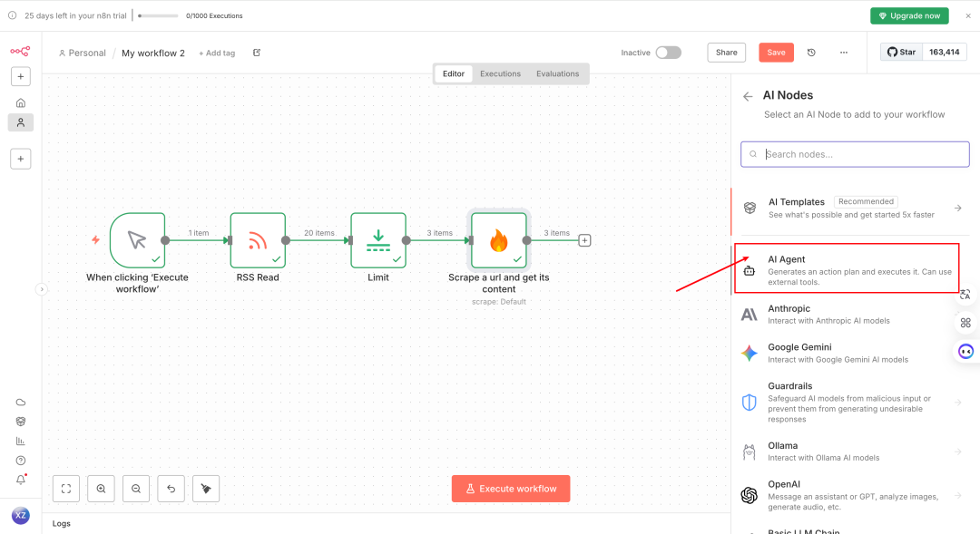Click the Personal breadcrumb link
The image size is (980, 534).
pyautogui.click(x=83, y=53)
